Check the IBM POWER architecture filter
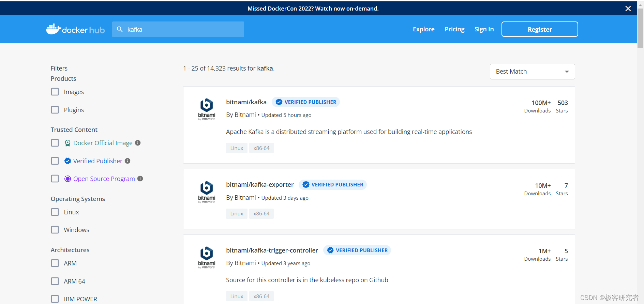Image resolution: width=644 pixels, height=304 pixels. point(55,299)
